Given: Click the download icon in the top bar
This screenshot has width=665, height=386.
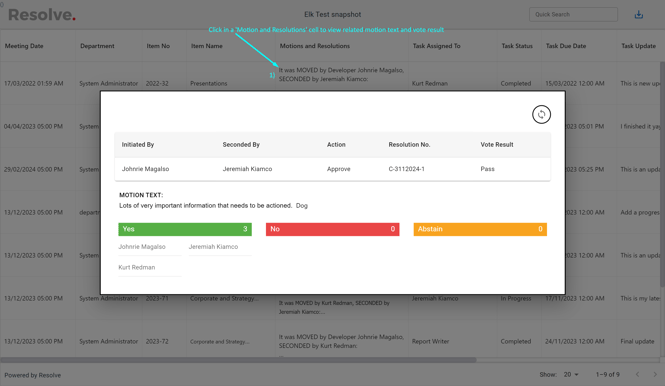Looking at the screenshot, I should coord(639,15).
